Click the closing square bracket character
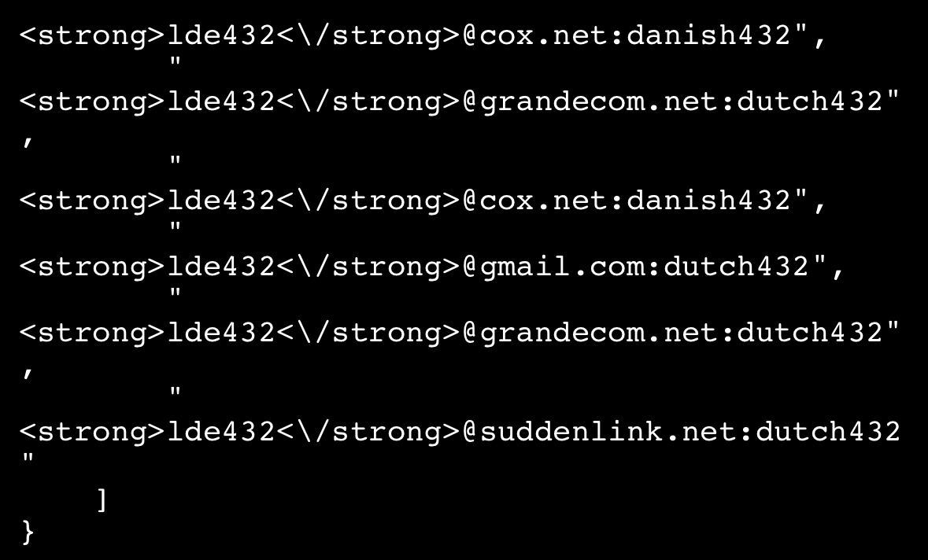928x560 pixels. coord(102,500)
